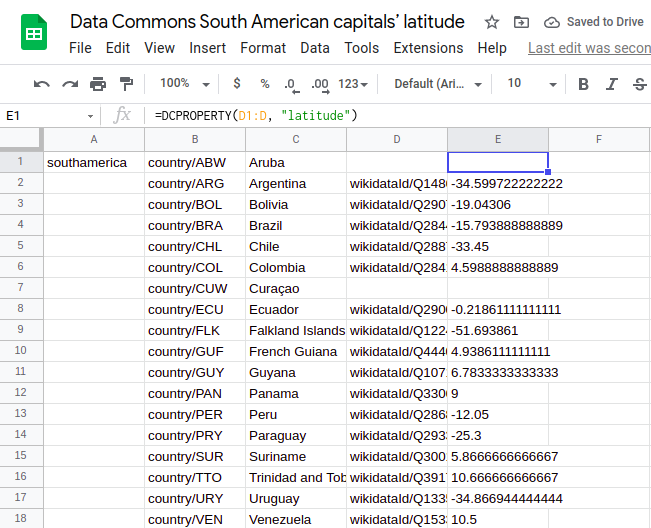Open the View menu
The width and height of the screenshot is (651, 528).
(x=159, y=48)
